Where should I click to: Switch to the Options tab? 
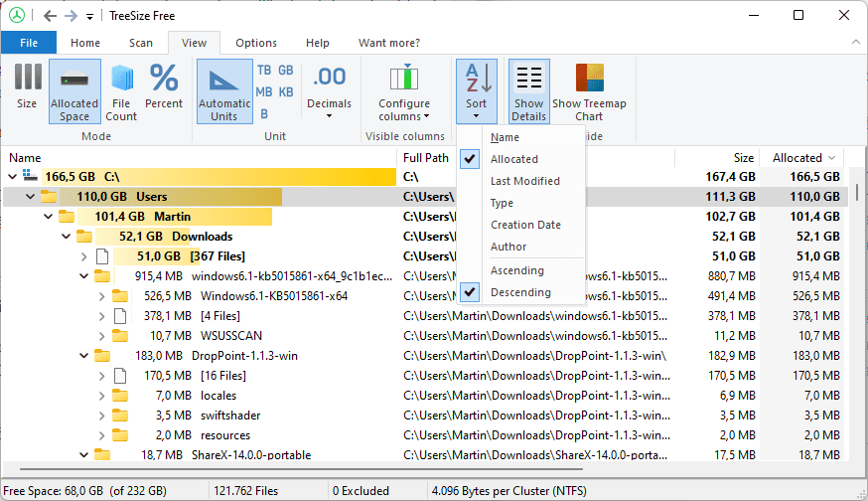pyautogui.click(x=256, y=43)
